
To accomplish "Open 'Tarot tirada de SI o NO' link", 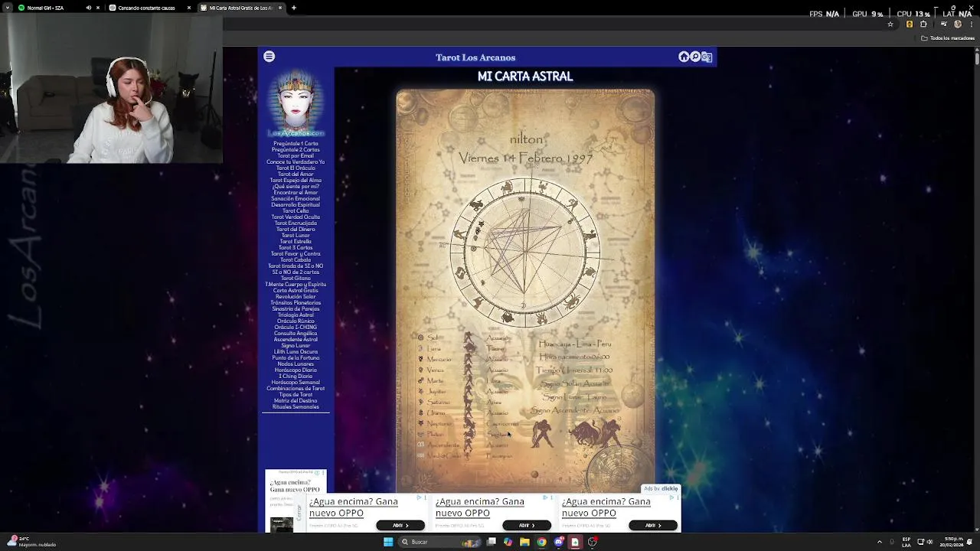I will [x=296, y=266].
